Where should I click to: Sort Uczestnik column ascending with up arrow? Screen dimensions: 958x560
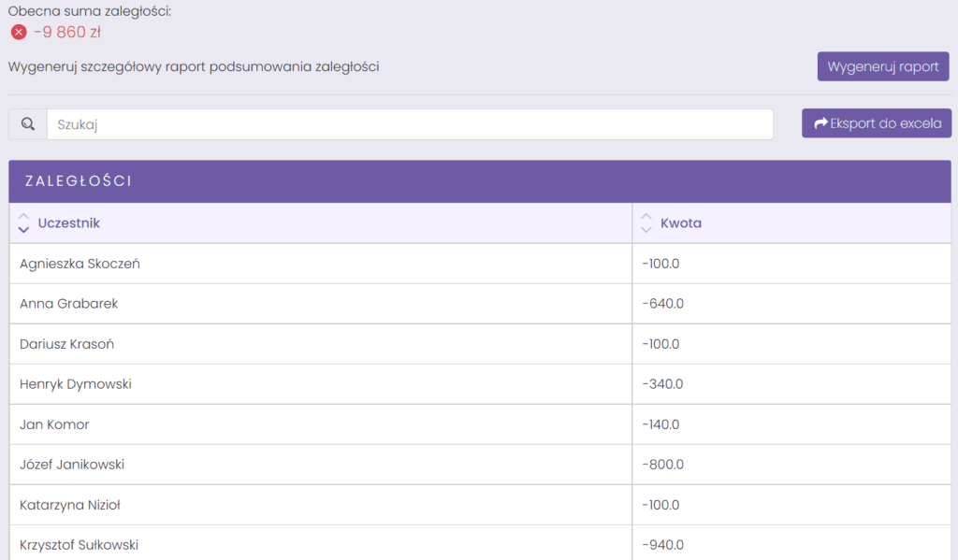pyautogui.click(x=23, y=216)
